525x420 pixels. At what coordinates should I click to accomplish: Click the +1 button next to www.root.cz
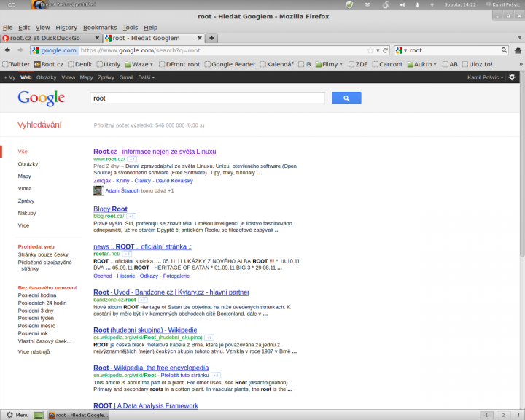pyautogui.click(x=132, y=160)
